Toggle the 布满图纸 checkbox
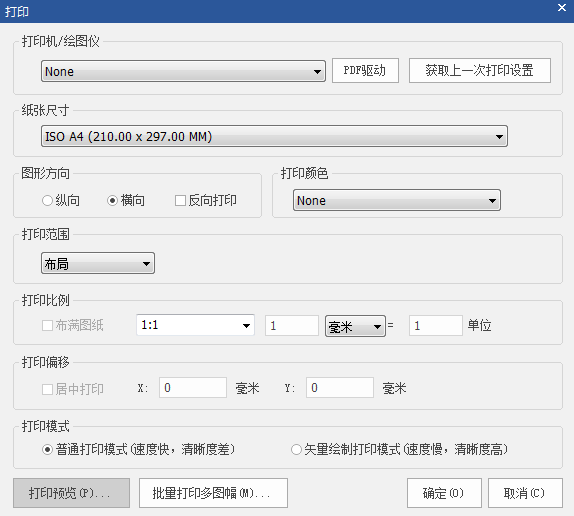This screenshot has width=574, height=516. coord(47,325)
